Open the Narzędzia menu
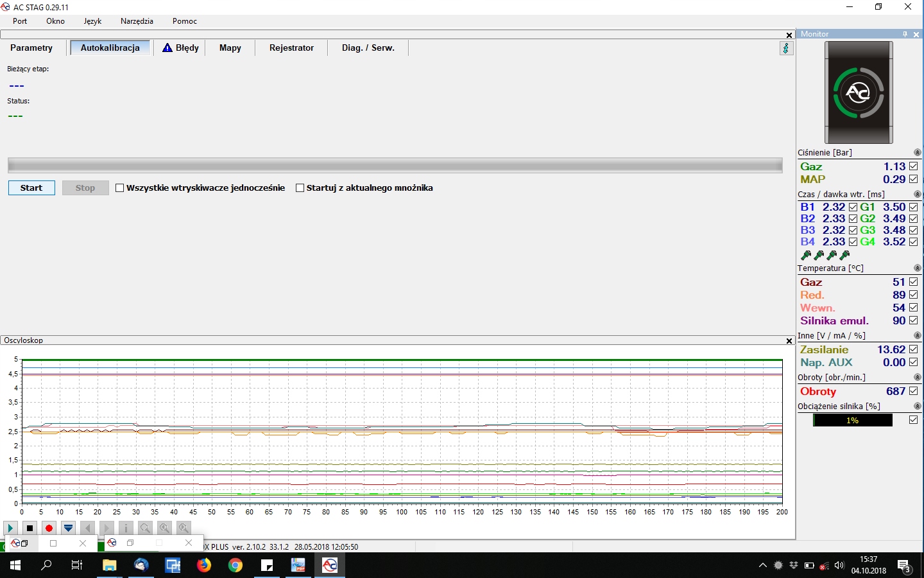 click(x=137, y=21)
